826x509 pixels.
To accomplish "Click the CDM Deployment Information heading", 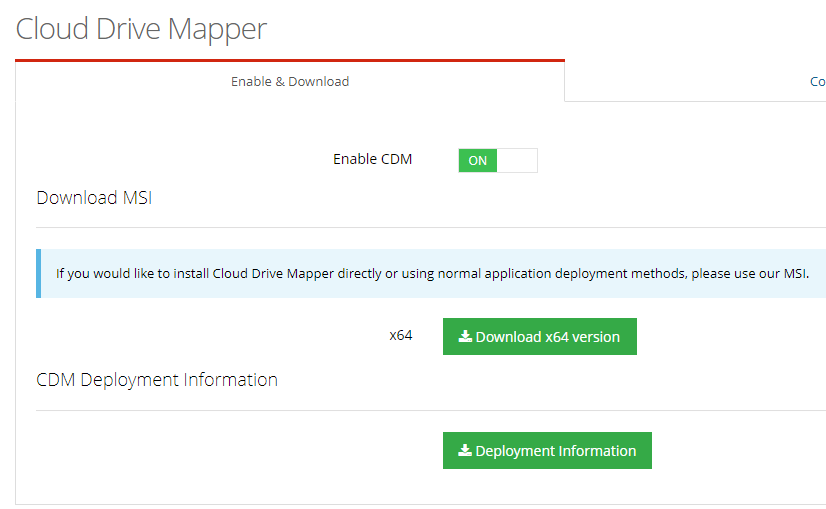I will 157,380.
